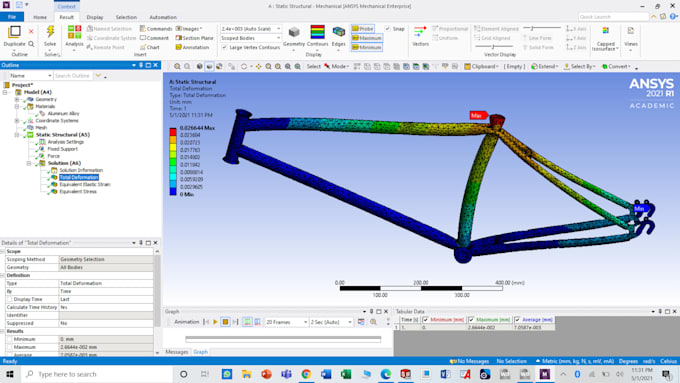Open the Edges display options
This screenshot has width=680, height=383.
click(339, 32)
